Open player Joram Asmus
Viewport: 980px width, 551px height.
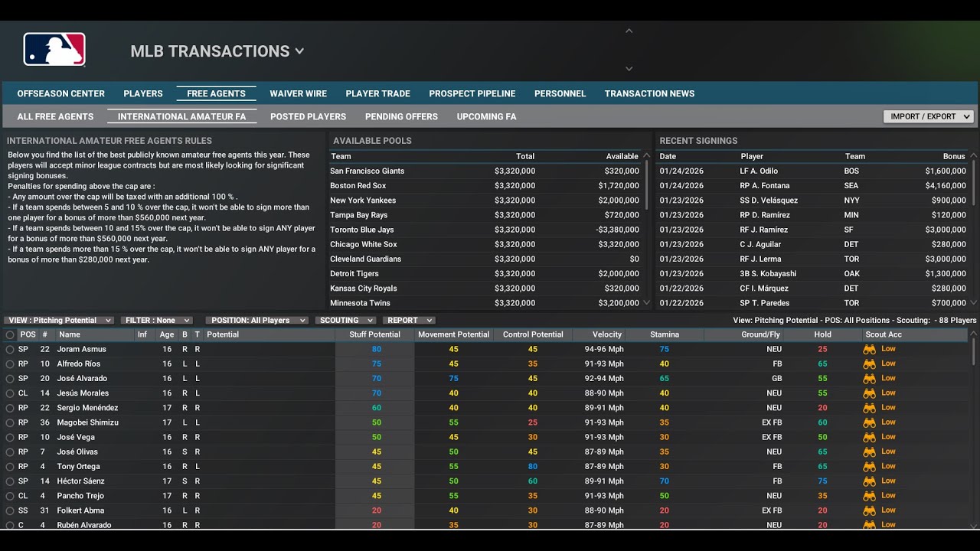(x=82, y=349)
